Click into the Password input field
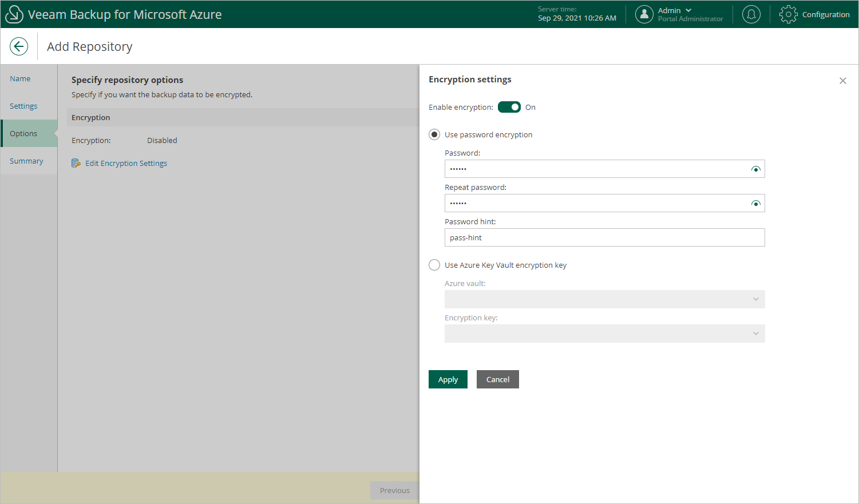859x504 pixels. (605, 169)
